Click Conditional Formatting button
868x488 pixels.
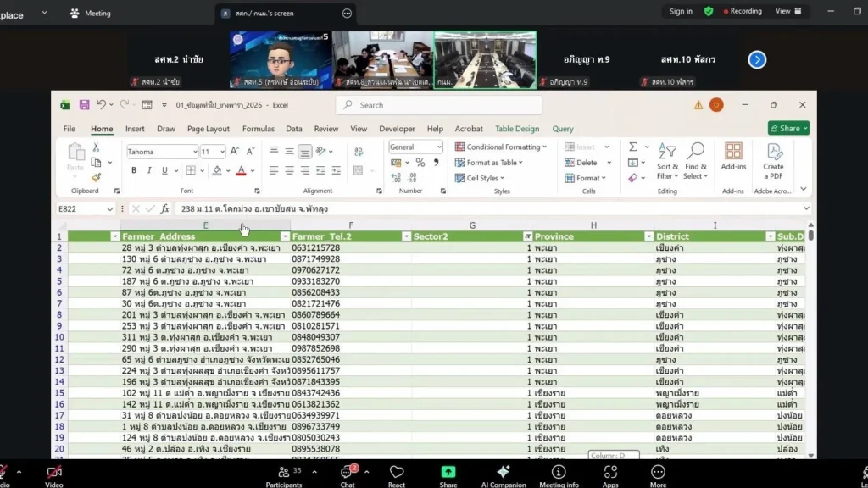point(502,147)
